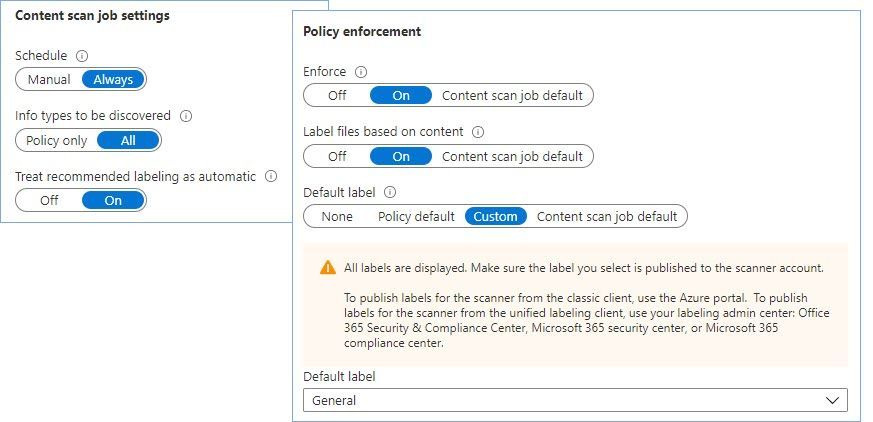Click info icon beside Info types to be discovered

click(186, 116)
